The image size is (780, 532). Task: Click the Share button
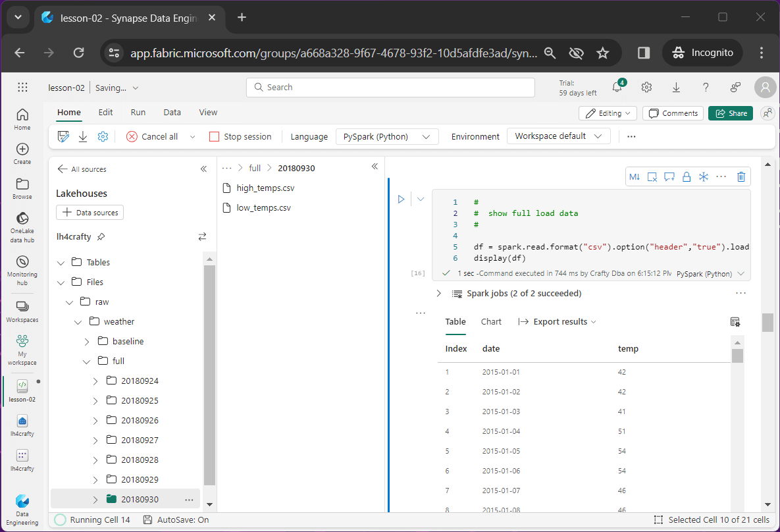[730, 113]
